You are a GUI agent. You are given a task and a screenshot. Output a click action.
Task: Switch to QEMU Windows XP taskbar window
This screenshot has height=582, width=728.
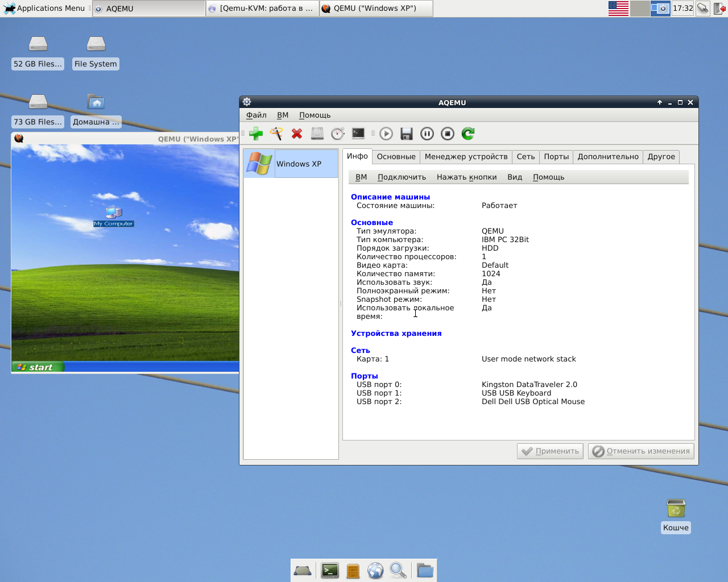[x=376, y=9]
